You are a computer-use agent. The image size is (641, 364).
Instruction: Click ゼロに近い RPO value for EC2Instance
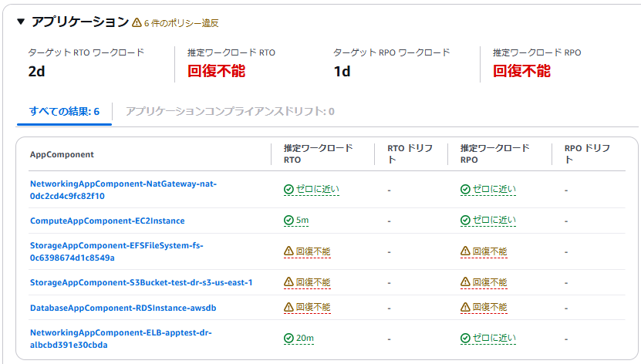tap(494, 221)
